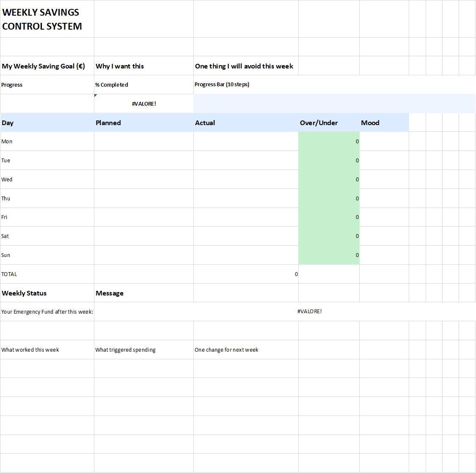The image size is (476, 473).
Task: Click the #VALORE! error cell under % Completed
Action: tap(144, 104)
